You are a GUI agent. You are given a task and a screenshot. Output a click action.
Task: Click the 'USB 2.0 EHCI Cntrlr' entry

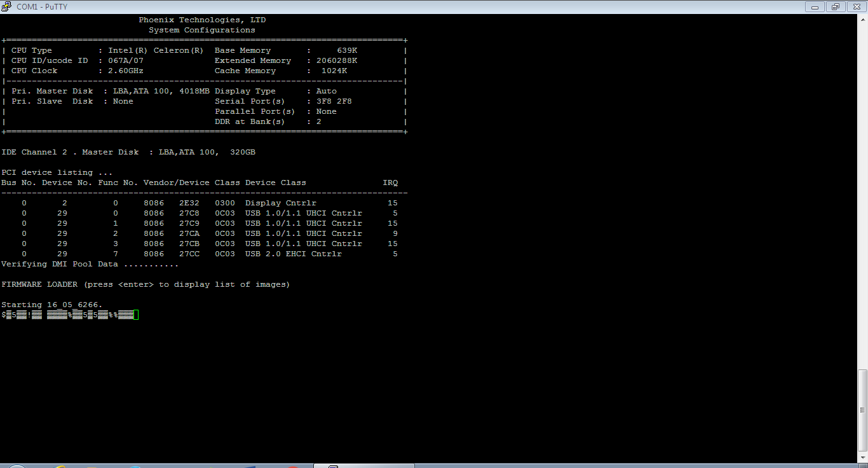click(x=294, y=254)
